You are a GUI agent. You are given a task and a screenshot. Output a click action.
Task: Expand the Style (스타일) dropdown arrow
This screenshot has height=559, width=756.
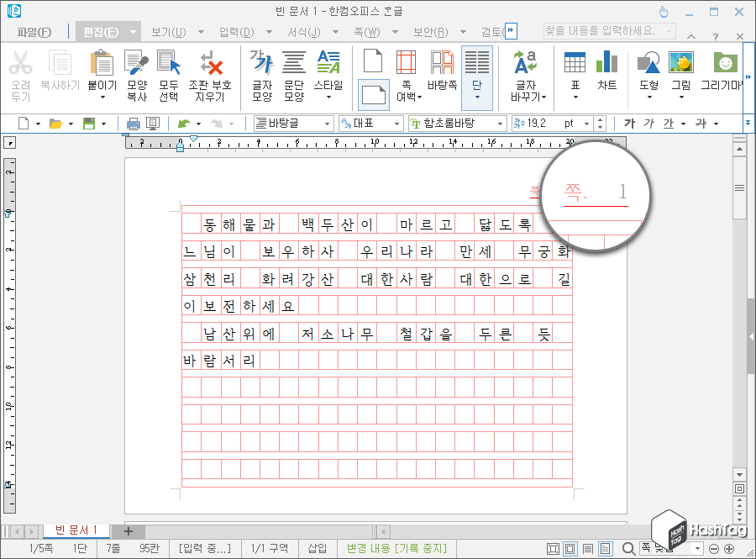328,98
